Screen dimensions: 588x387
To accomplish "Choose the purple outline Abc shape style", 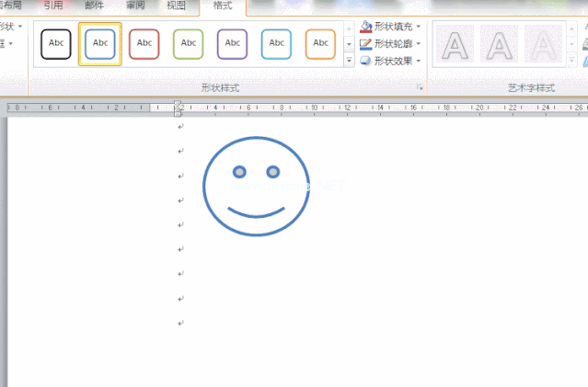I will coord(233,43).
